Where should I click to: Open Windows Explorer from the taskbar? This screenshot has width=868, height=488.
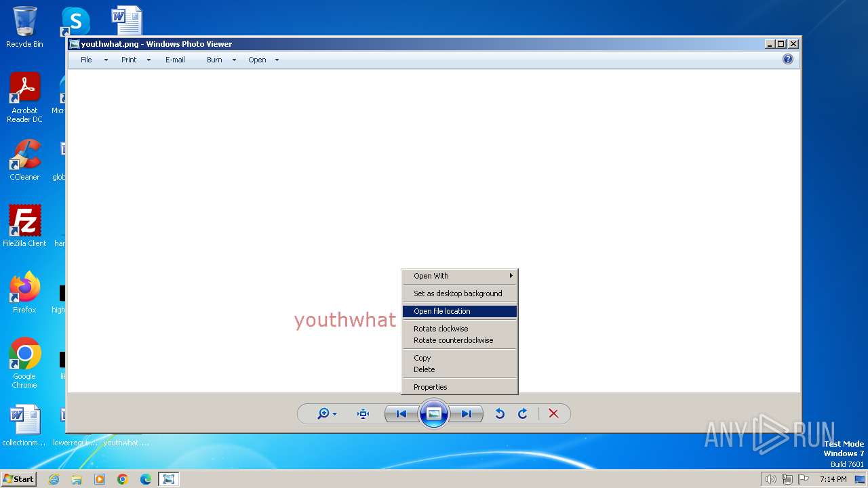(77, 479)
